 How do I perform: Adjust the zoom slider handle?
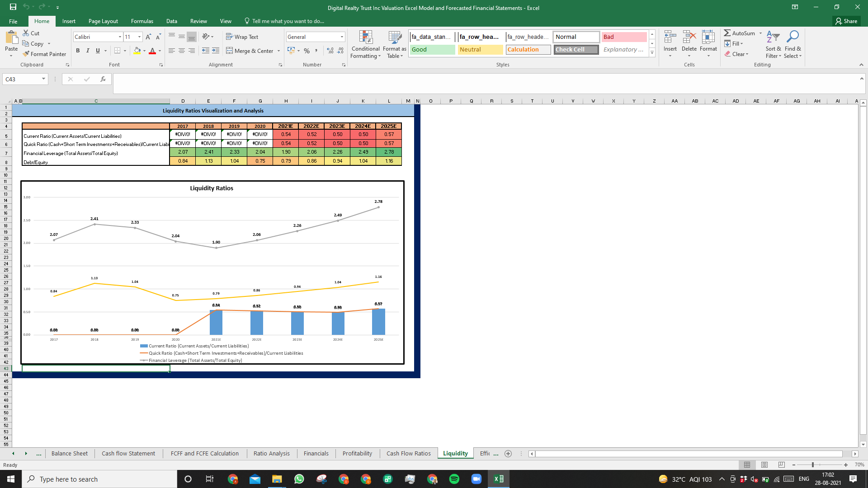click(813, 465)
